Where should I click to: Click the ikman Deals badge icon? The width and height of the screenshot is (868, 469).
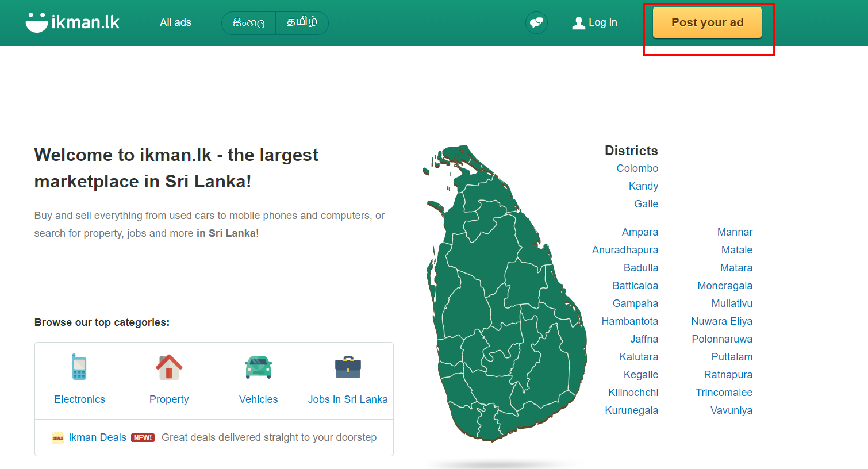tap(57, 438)
